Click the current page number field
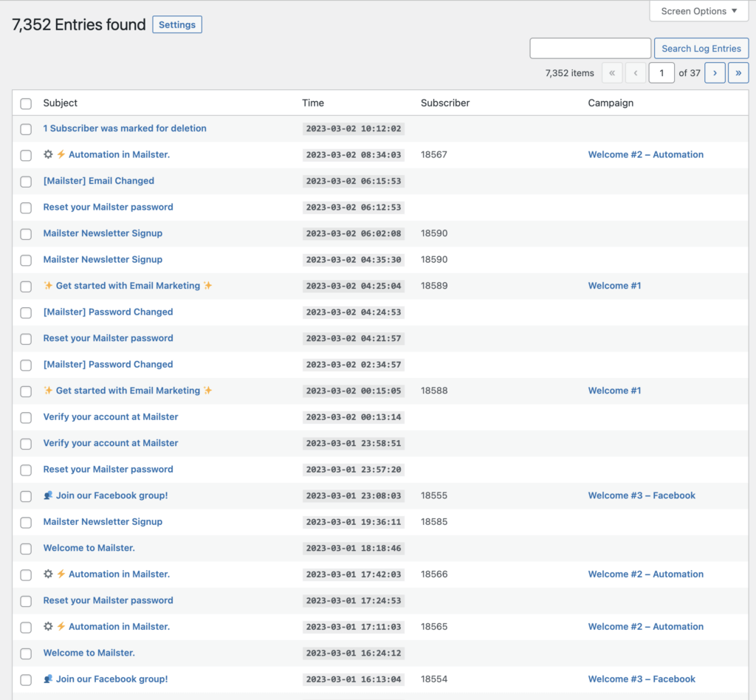 tap(661, 73)
